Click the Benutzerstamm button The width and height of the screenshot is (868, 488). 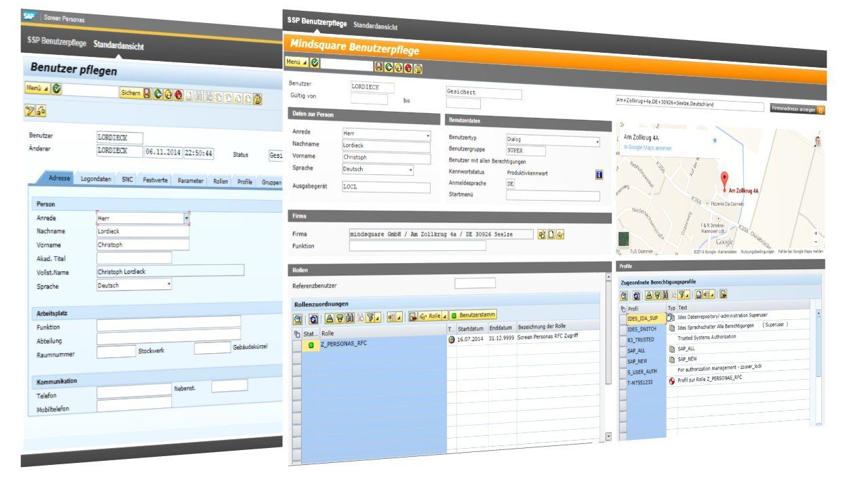(x=473, y=314)
